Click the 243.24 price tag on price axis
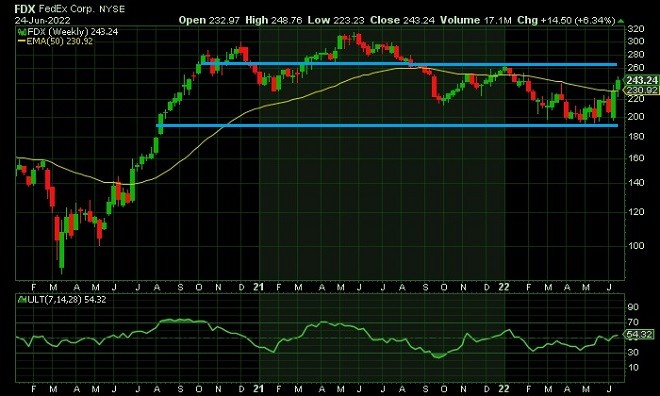Viewport: 660px width, 396px height. click(641, 80)
